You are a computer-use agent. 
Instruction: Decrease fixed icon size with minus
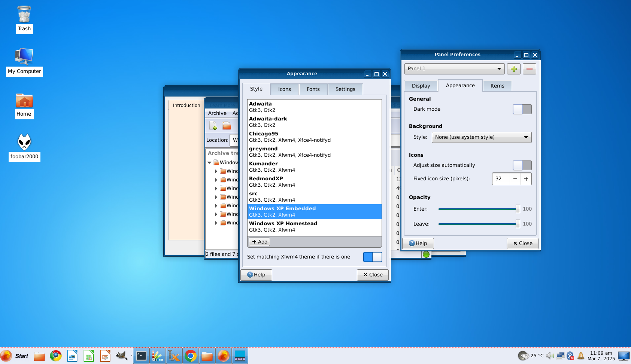(515, 179)
